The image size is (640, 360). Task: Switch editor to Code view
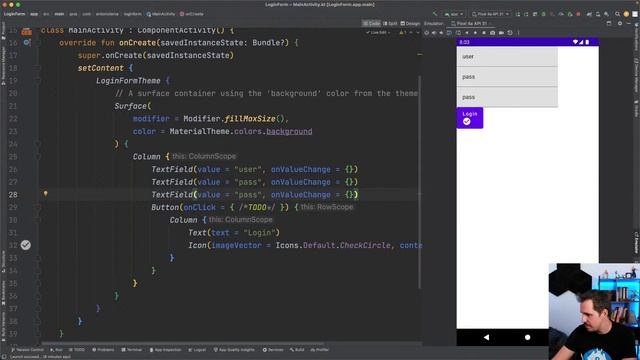tap(371, 24)
